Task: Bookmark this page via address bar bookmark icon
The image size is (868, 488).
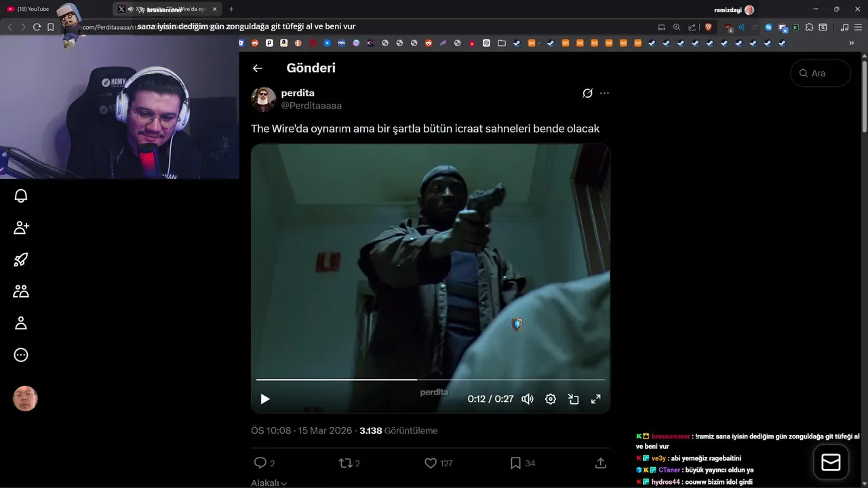Action: tap(50, 27)
